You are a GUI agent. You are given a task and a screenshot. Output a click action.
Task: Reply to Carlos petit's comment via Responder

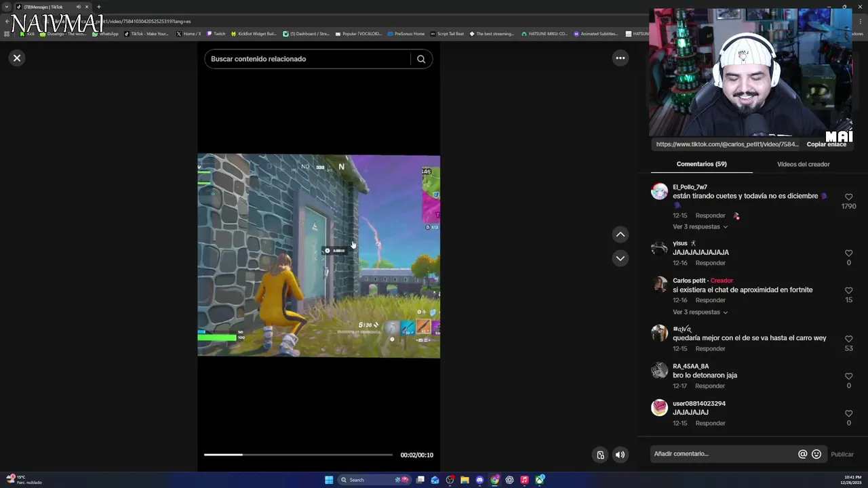click(710, 300)
